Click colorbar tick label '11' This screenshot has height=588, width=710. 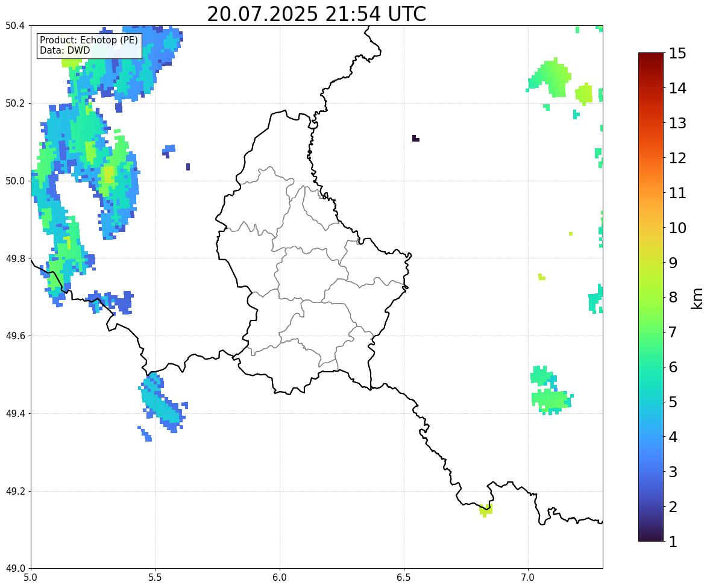677,193
